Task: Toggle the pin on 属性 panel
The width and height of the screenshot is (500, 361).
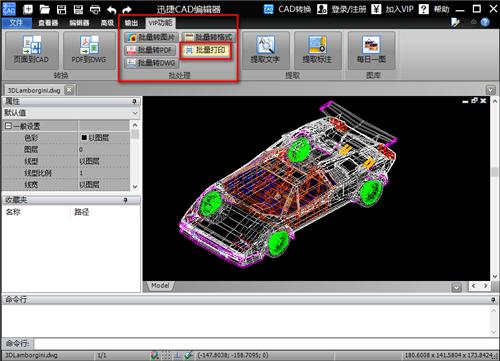Action: (x=134, y=101)
